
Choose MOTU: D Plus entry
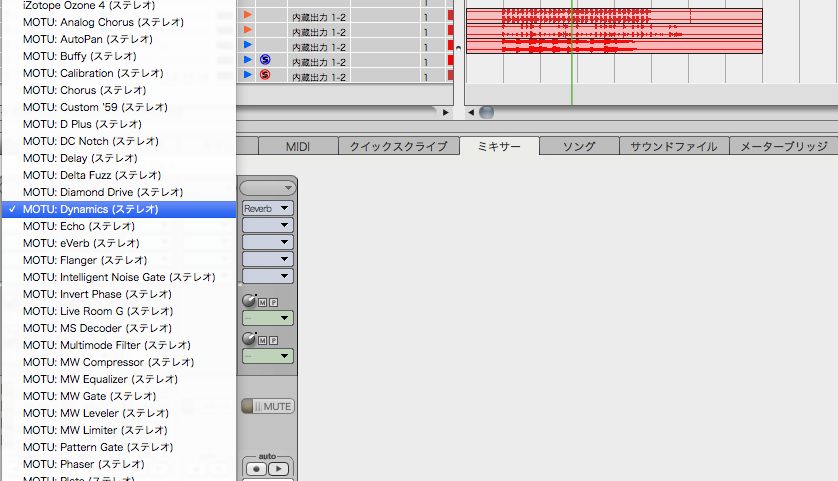[119, 124]
